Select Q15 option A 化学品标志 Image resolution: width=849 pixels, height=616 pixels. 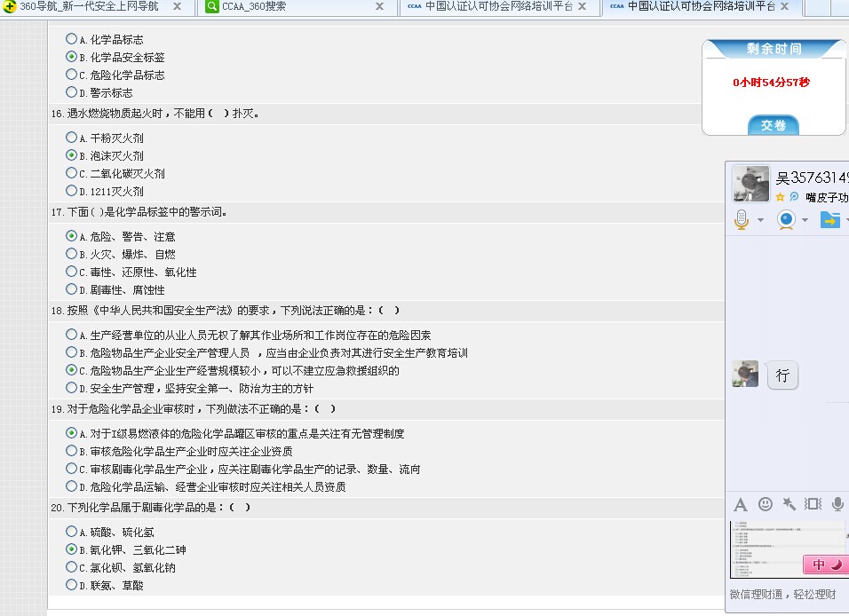coord(71,38)
